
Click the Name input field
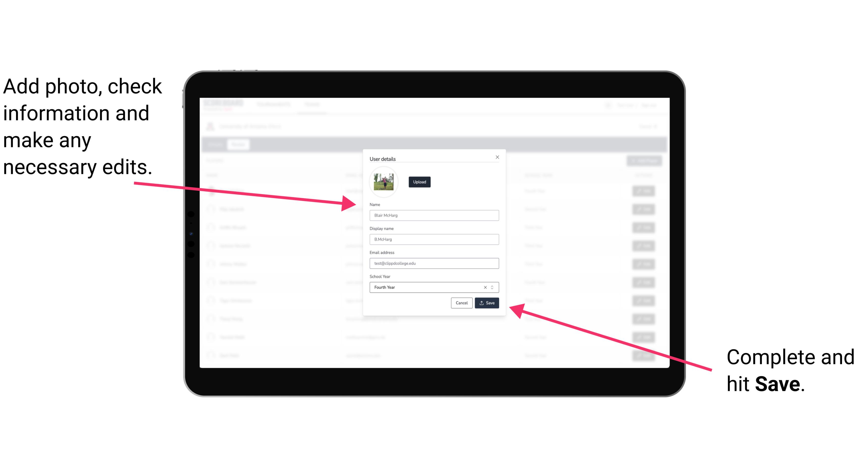[x=434, y=215]
